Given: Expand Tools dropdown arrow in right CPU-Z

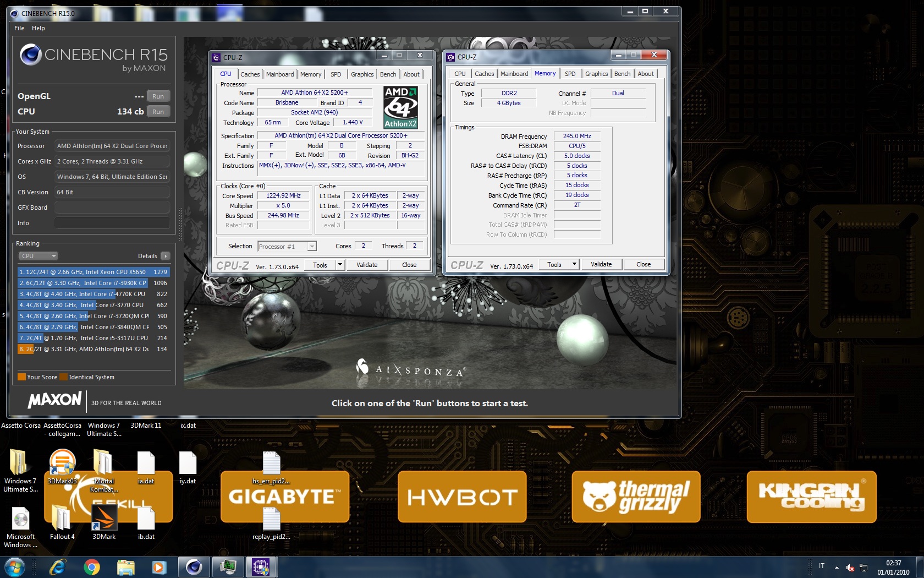Looking at the screenshot, I should [x=574, y=264].
